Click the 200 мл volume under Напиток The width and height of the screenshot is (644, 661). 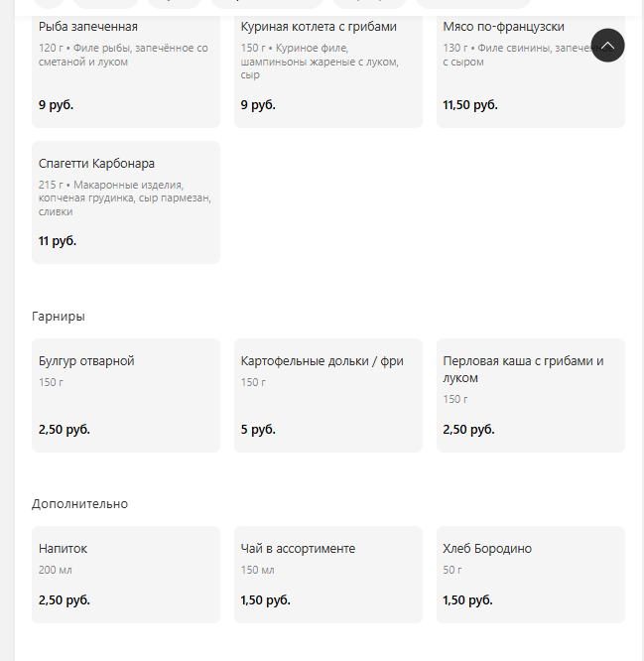click(56, 571)
